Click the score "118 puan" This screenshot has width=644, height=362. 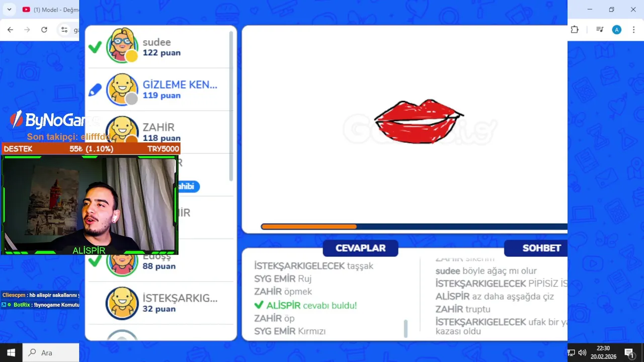[x=162, y=138]
